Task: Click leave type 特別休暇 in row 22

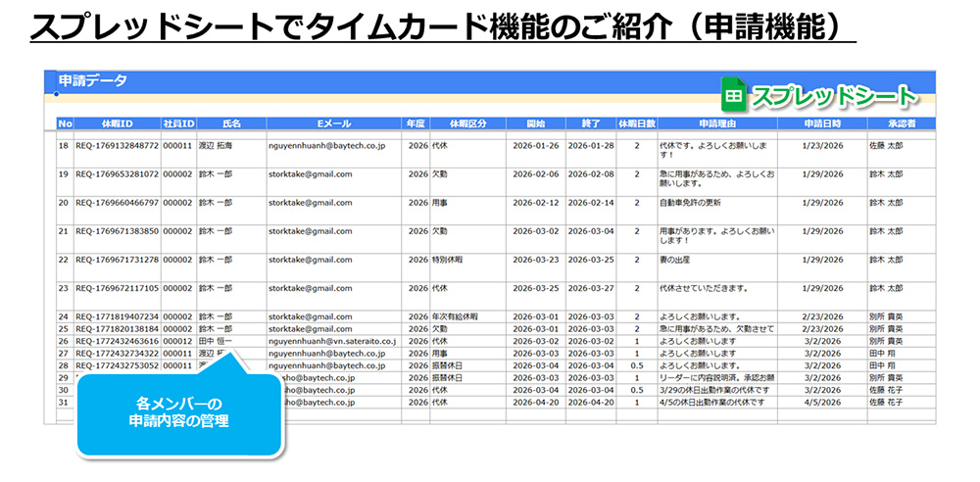Action: click(447, 260)
